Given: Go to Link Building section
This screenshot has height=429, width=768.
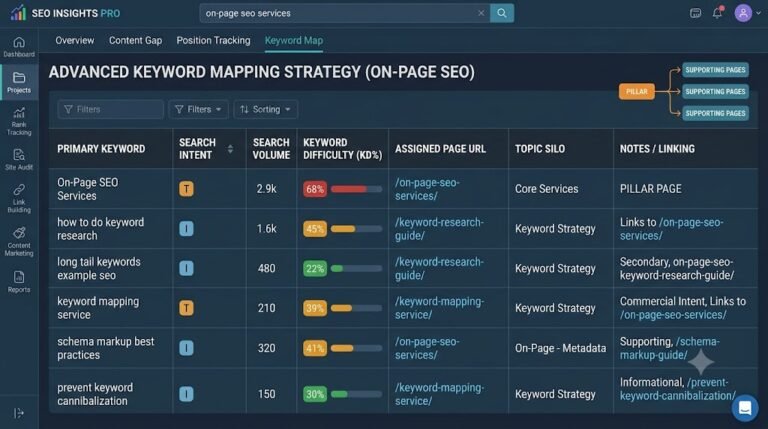Looking at the screenshot, I should tap(19, 198).
